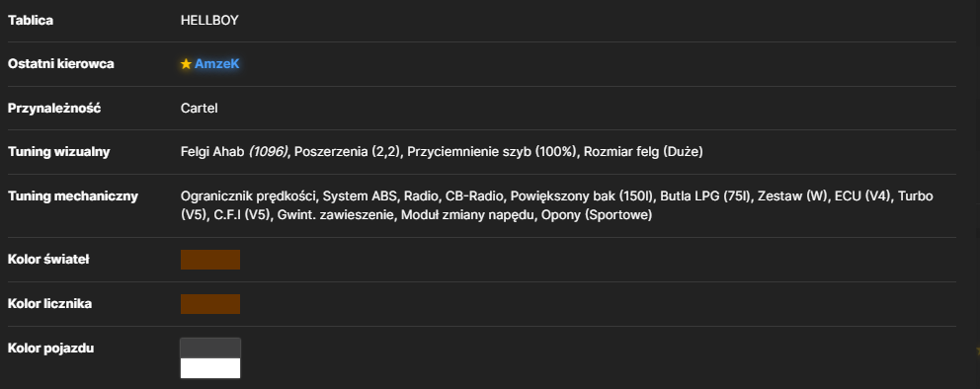Screen dimensions: 980x389
Task: Select the white Kolor pojazdu swatch
Action: [210, 368]
